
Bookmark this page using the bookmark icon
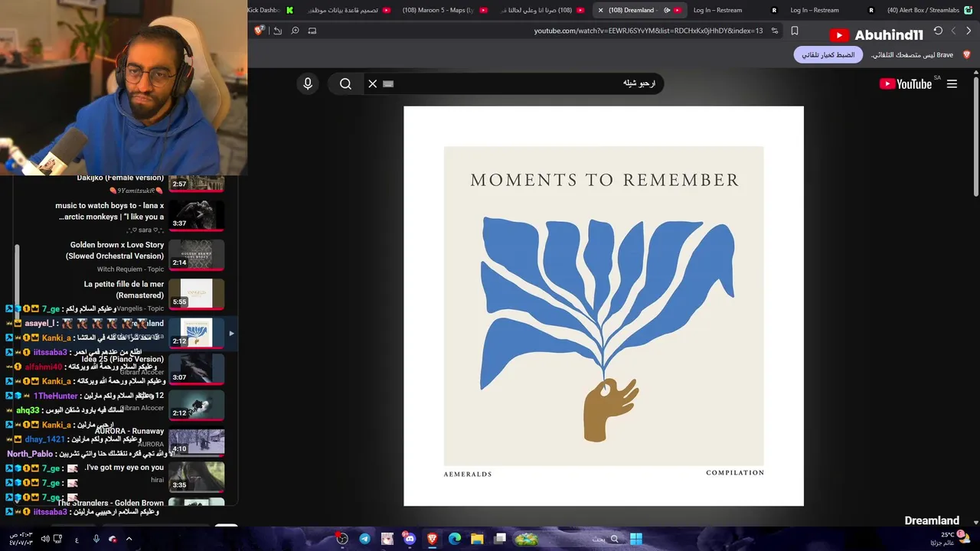pyautogui.click(x=794, y=31)
